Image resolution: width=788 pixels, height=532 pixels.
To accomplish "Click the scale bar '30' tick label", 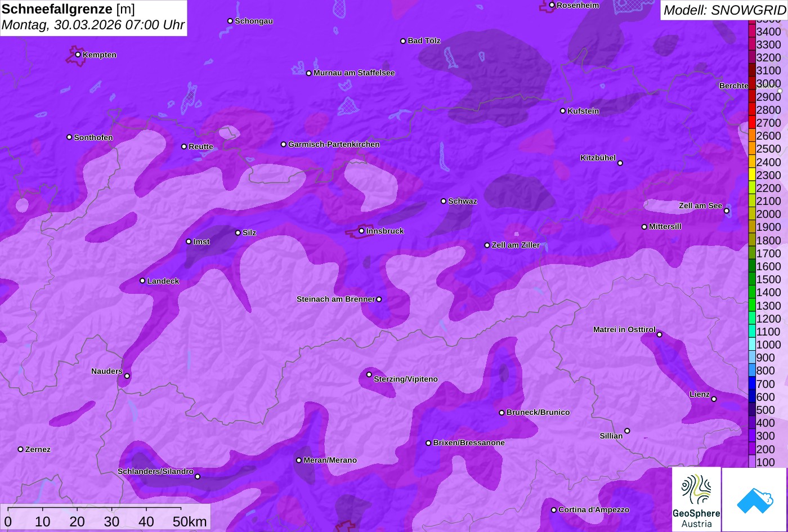I will (111, 521).
